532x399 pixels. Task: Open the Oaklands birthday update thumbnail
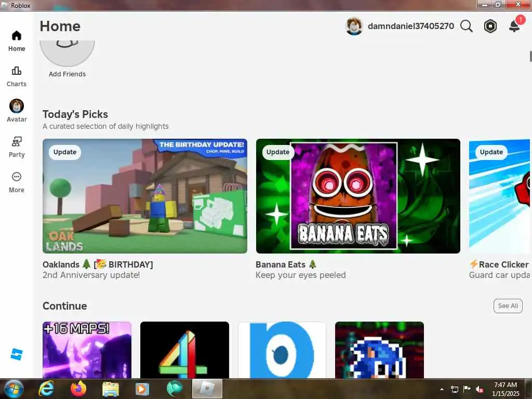[x=145, y=196]
